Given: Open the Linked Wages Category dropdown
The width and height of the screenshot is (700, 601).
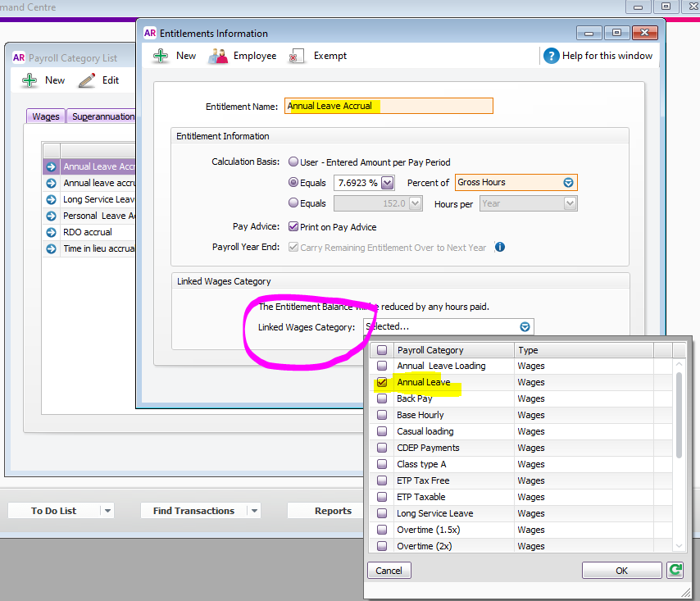Looking at the screenshot, I should pos(525,326).
